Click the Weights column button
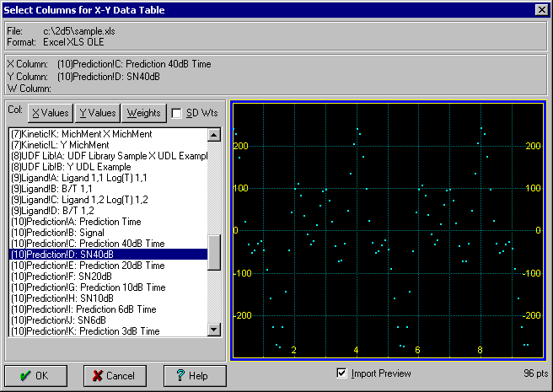553x392 pixels. [x=143, y=113]
